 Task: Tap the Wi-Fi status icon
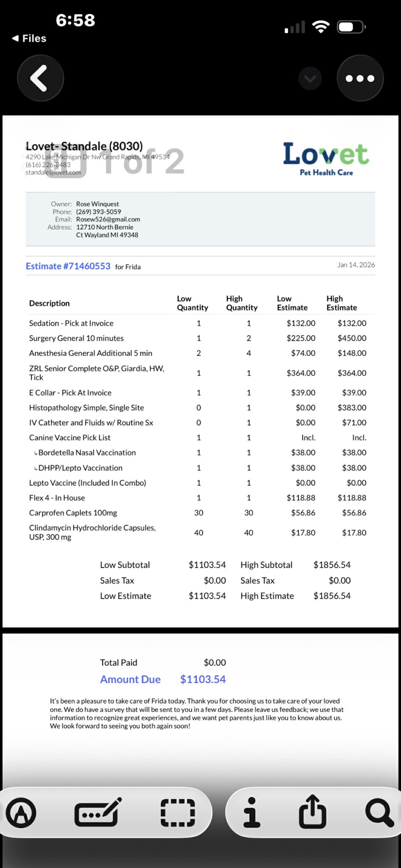(x=321, y=27)
